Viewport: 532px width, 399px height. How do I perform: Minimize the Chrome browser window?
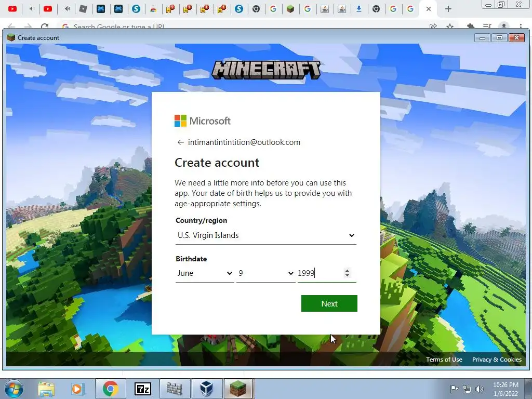488,5
